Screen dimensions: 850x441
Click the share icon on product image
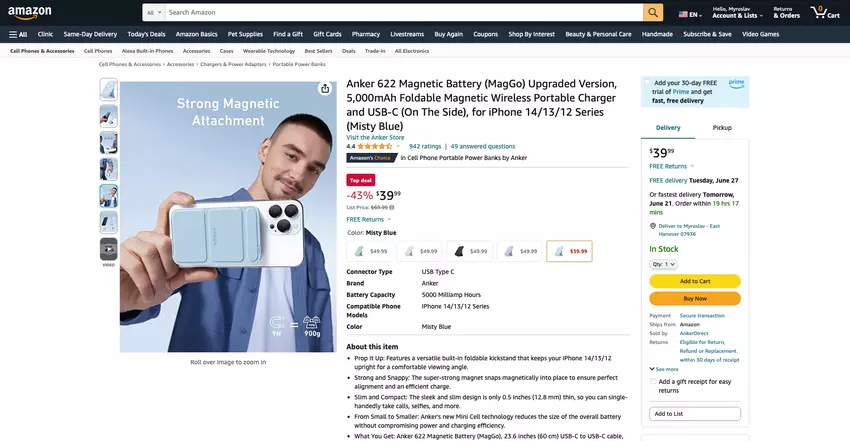click(325, 89)
